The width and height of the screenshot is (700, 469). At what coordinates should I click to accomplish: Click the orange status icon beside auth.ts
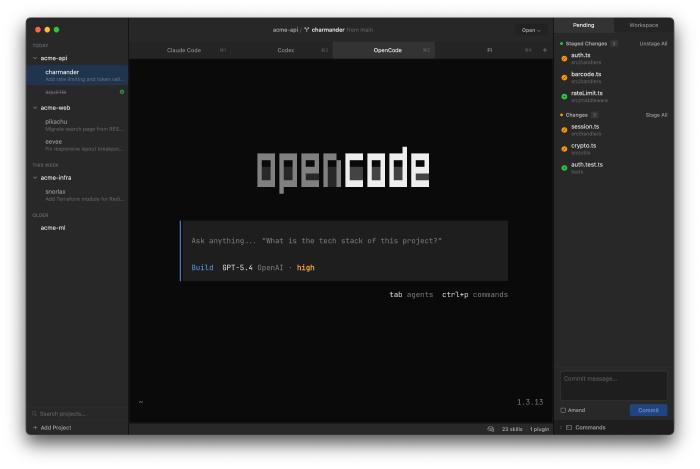coord(564,58)
